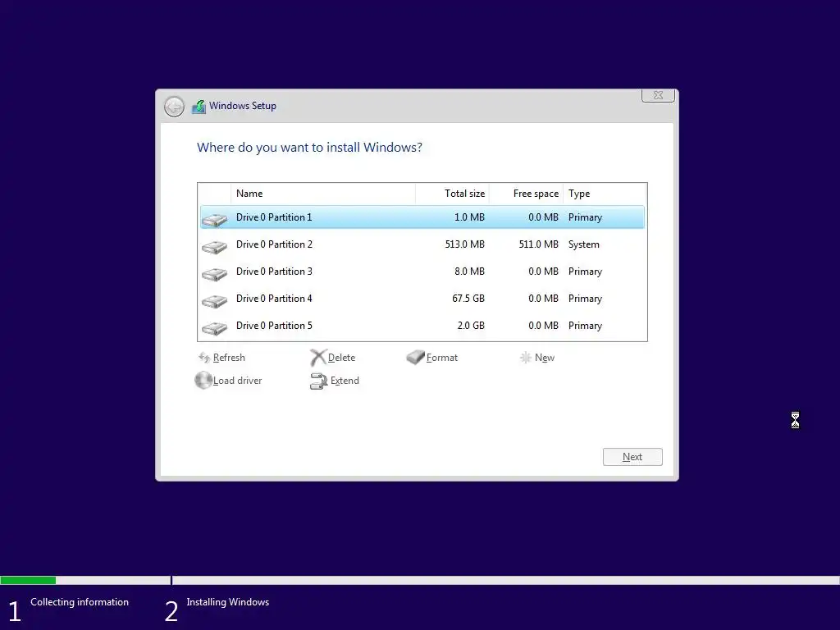Click the 1.0 MB total size cell
Viewport: 840px width, 630px height.
tap(469, 217)
